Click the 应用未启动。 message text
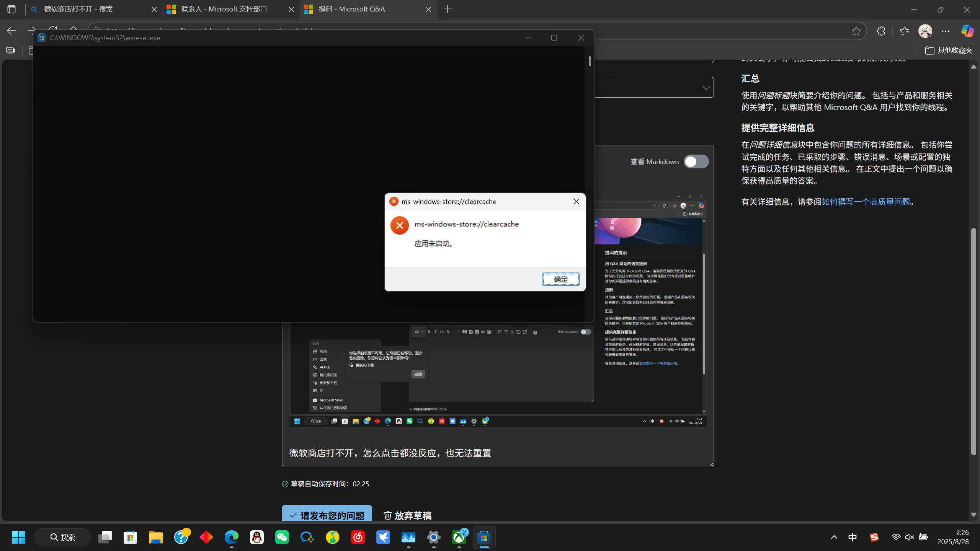980x551 pixels. click(x=434, y=244)
